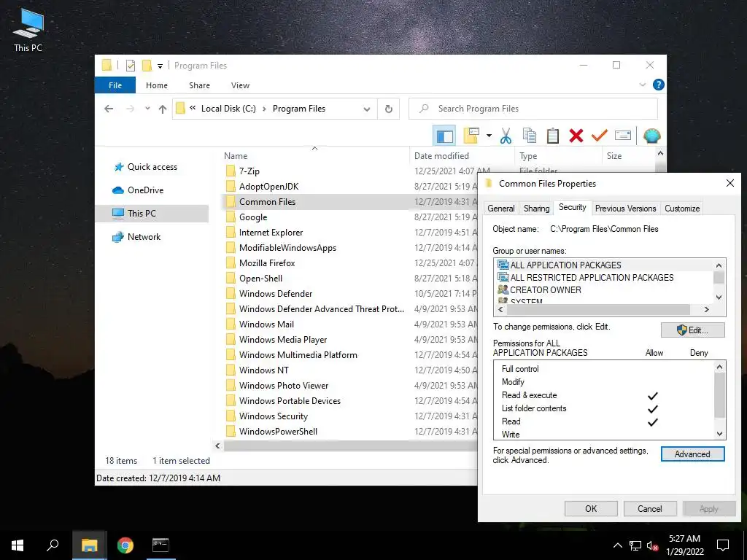747x560 pixels.
Task: Select the 7-Zip folder
Action: coord(249,171)
